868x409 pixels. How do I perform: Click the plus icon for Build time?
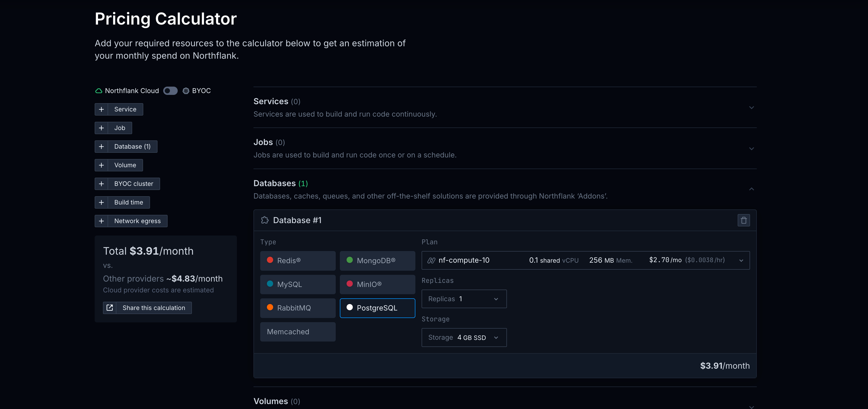(x=101, y=202)
